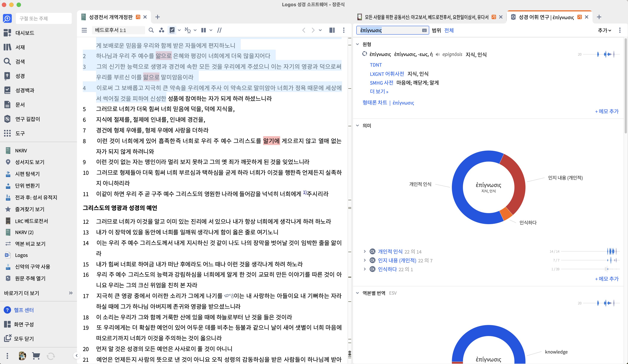Open the history dropdown arrow next to navigation
628x364 pixels.
(320, 30)
